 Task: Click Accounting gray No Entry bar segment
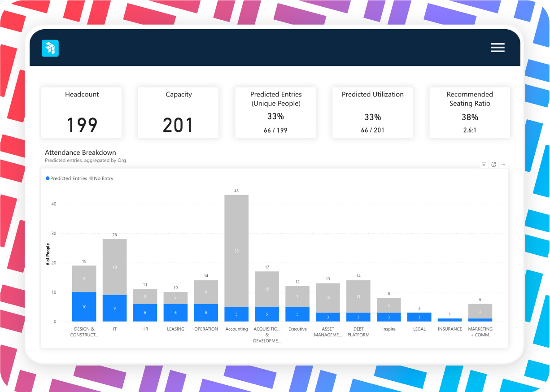point(236,251)
